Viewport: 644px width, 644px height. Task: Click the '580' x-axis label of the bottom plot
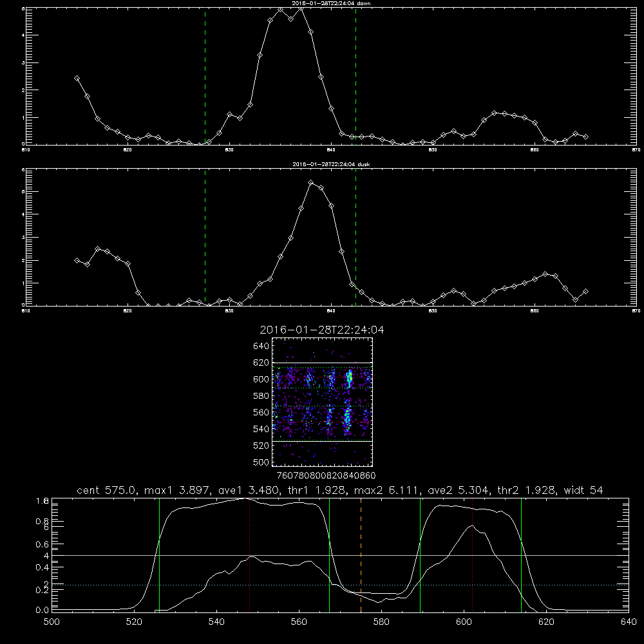pyautogui.click(x=381, y=622)
